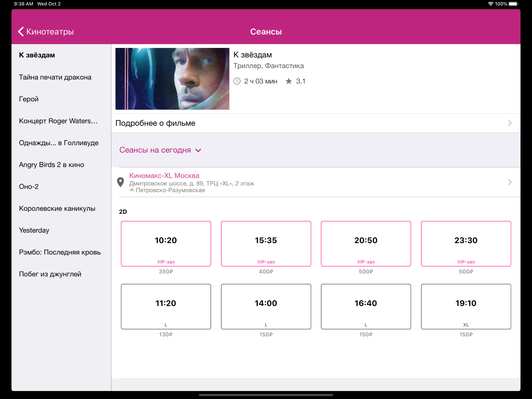Tap 350₽ price under 10:20
Screen dimensions: 532x399
click(166, 271)
